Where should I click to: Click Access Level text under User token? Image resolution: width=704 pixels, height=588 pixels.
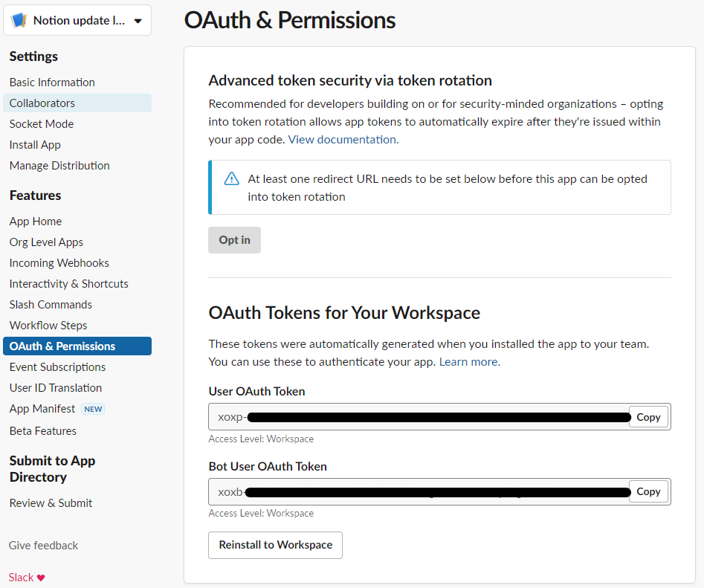pos(261,439)
